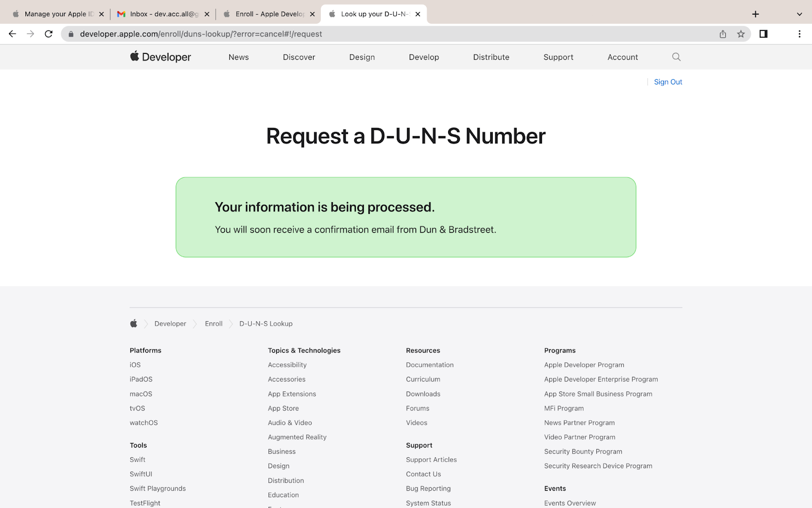Screen dimensions: 812x508
Task: Open the Bug Reporting link
Action: [428, 489]
